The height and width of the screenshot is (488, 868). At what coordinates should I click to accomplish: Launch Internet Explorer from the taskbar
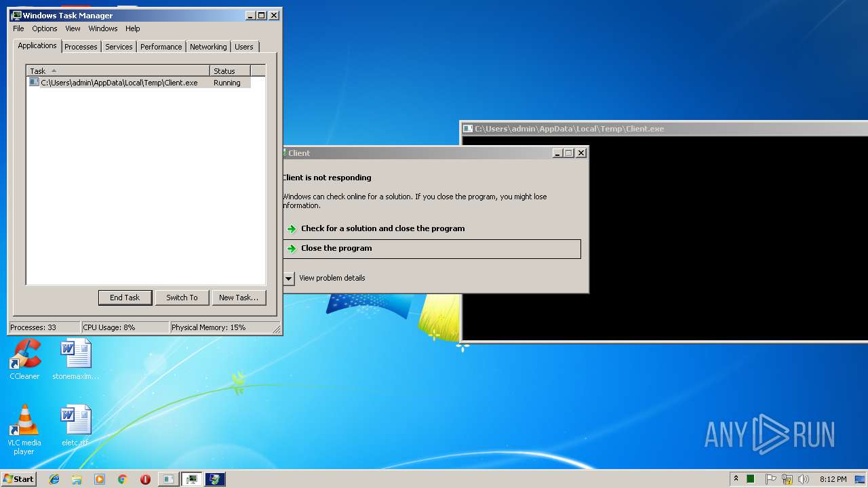(x=54, y=479)
